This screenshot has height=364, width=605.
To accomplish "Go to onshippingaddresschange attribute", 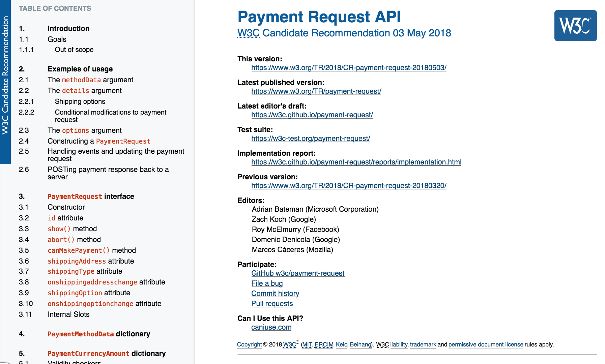I will point(106,282).
